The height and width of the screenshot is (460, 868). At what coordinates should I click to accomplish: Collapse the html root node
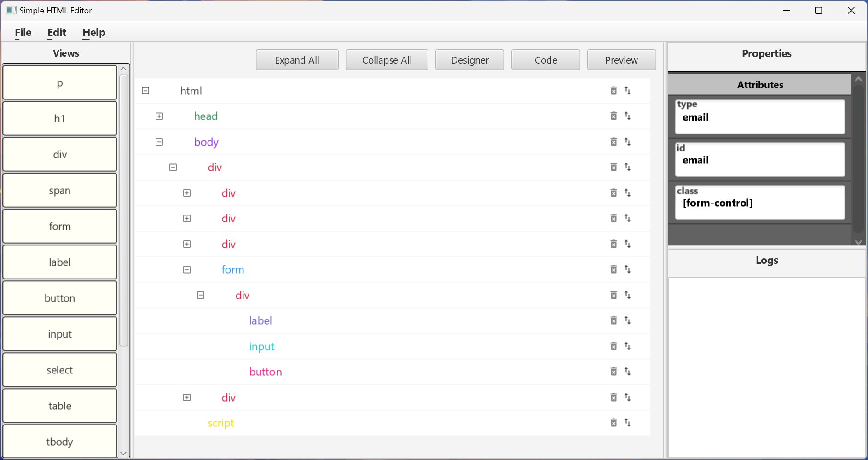point(145,91)
